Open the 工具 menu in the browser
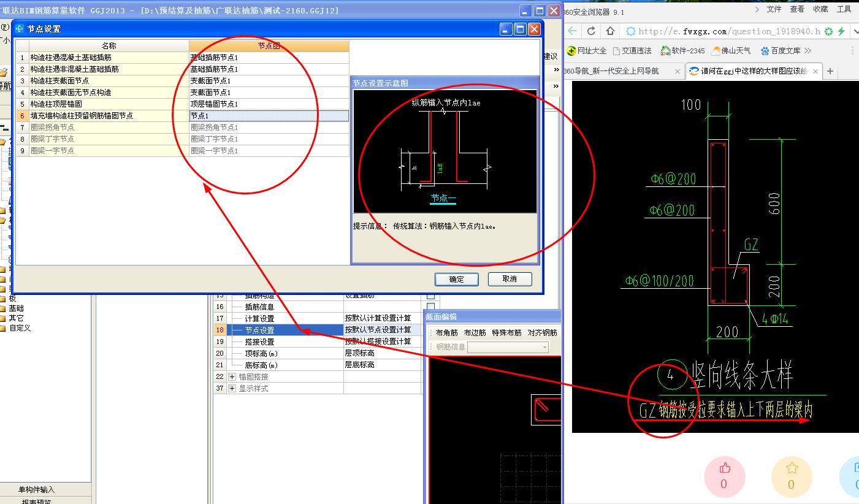The image size is (859, 504). [x=844, y=9]
